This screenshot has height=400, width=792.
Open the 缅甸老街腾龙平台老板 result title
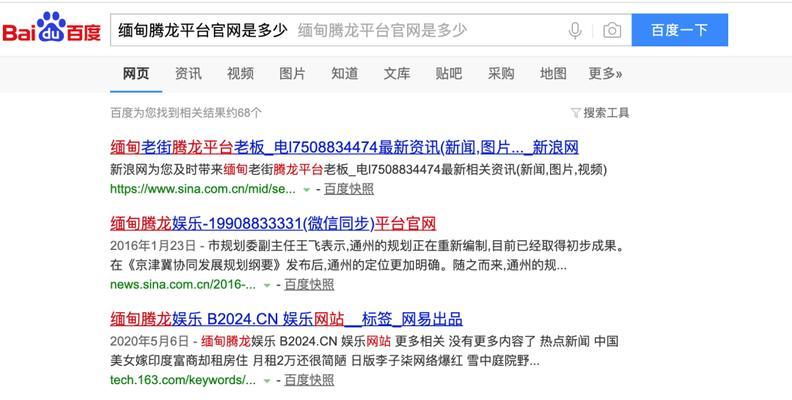[344, 147]
